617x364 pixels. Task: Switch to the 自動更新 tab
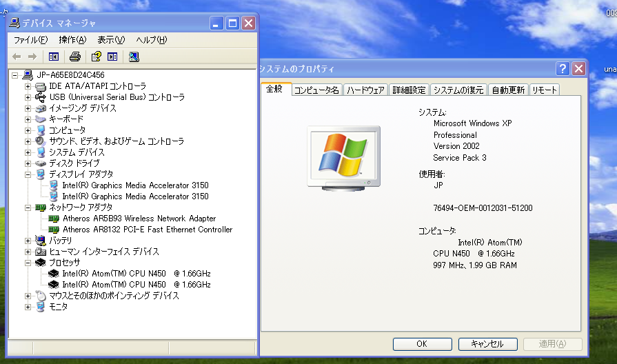(x=508, y=90)
